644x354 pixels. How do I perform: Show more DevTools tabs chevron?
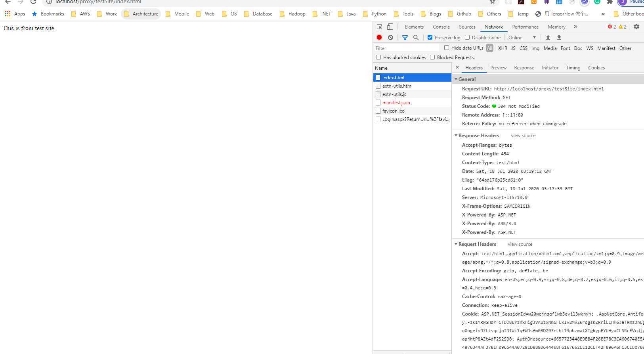coord(575,27)
